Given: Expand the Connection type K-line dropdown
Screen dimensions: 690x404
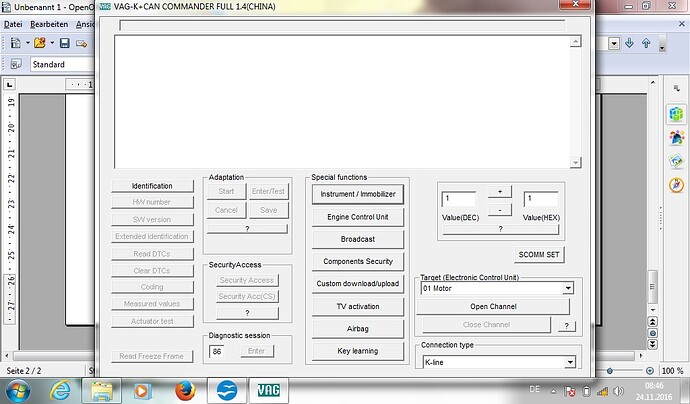Looking at the screenshot, I should click(570, 362).
